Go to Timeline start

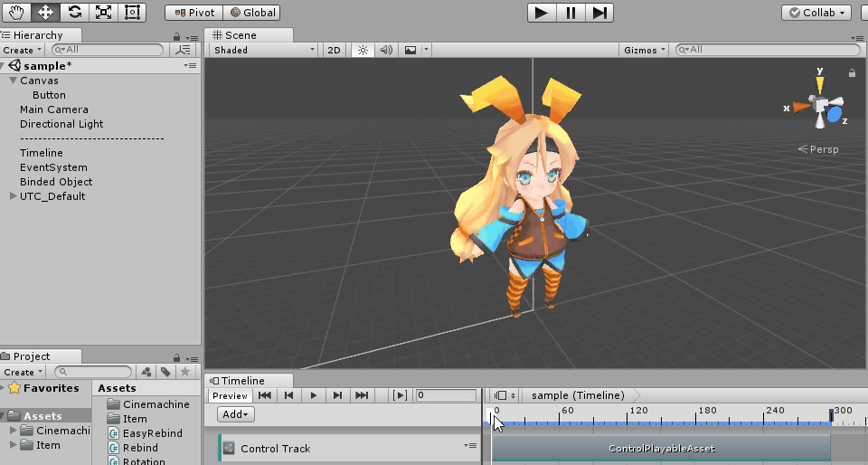265,395
